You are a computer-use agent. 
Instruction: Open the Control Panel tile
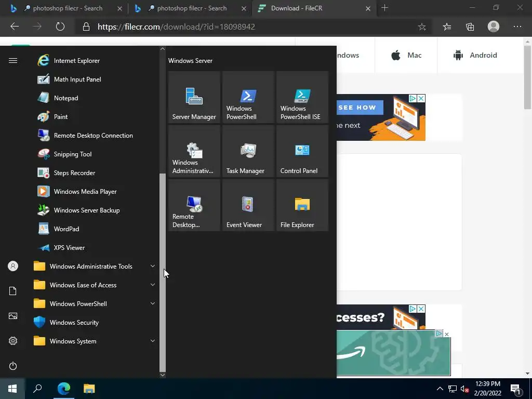(302, 151)
